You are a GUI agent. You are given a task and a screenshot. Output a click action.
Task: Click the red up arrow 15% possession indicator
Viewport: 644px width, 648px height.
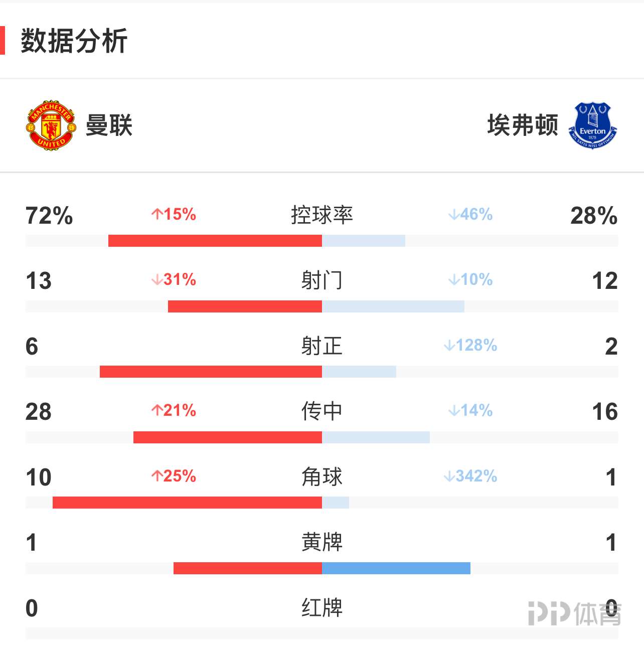tap(174, 215)
